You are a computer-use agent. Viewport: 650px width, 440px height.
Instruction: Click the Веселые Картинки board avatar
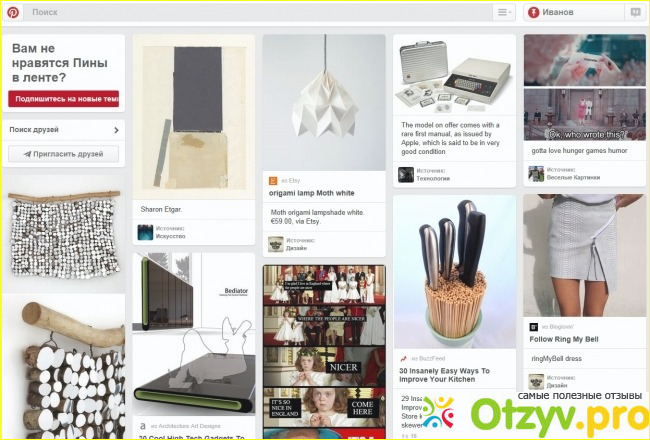[536, 174]
